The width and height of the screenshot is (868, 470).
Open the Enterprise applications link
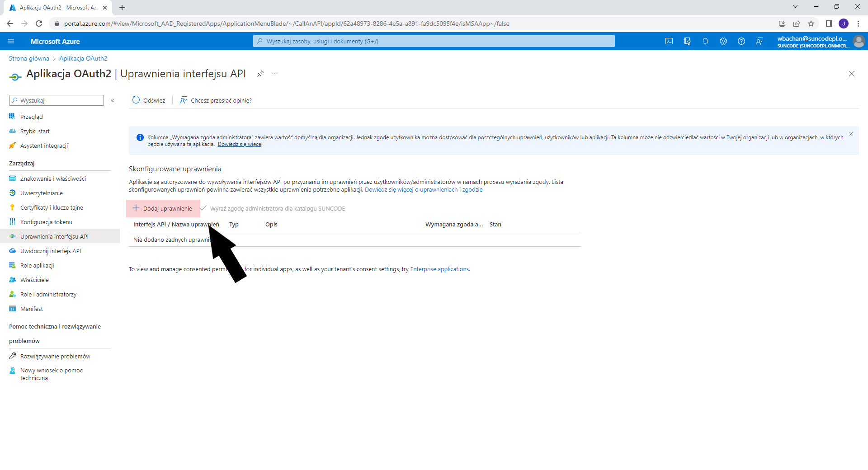coord(439,269)
